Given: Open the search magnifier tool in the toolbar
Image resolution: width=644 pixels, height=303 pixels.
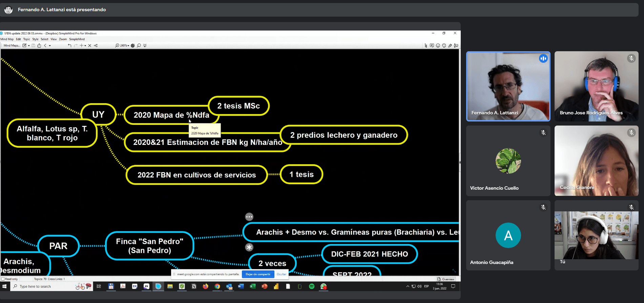Looking at the screenshot, I should (x=139, y=45).
